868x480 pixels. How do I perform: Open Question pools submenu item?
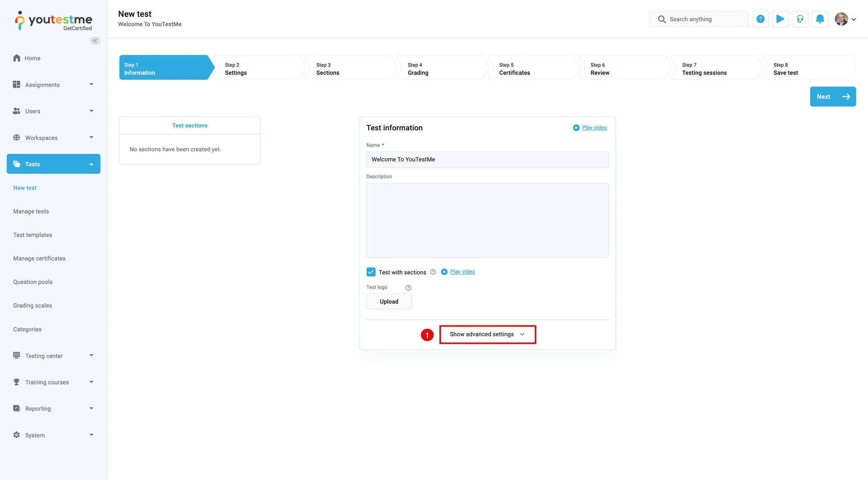pyautogui.click(x=33, y=282)
